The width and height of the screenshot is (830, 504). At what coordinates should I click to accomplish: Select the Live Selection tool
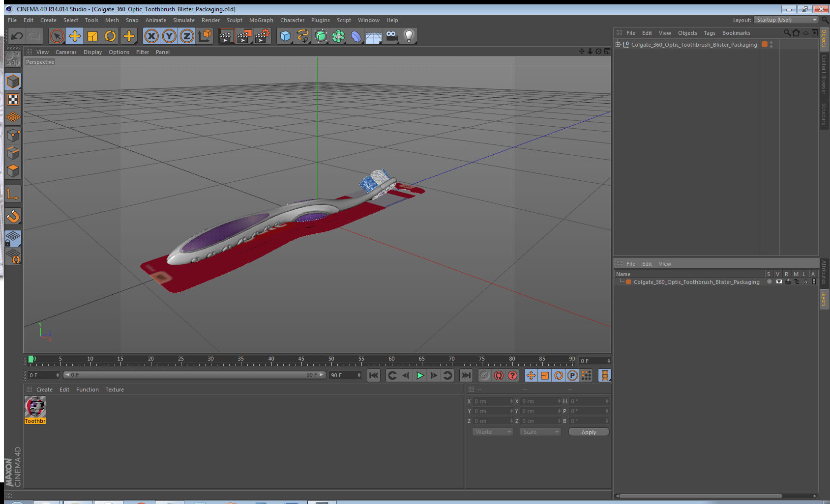coord(57,36)
